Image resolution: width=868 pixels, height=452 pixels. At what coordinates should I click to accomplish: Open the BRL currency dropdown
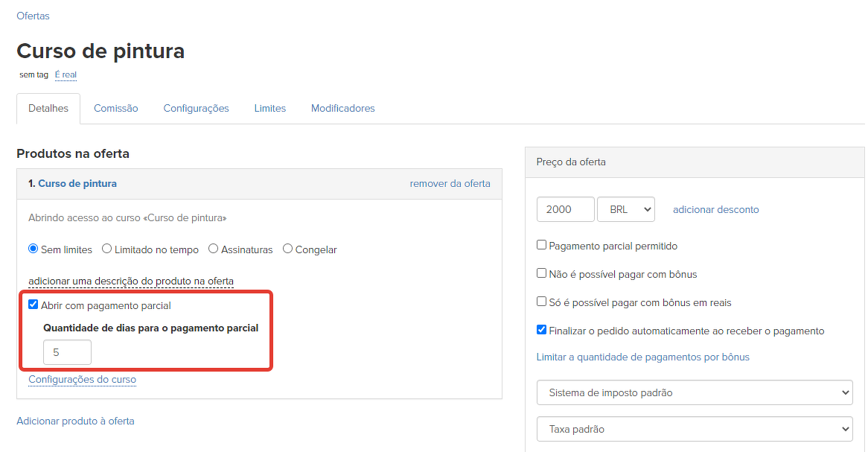click(x=625, y=209)
